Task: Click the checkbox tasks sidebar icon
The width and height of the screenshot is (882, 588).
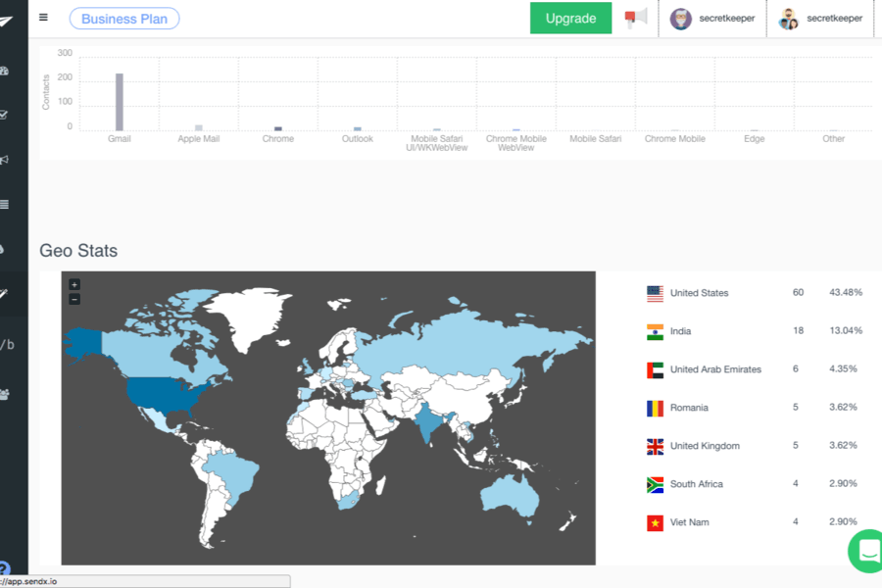Action: coord(4,115)
